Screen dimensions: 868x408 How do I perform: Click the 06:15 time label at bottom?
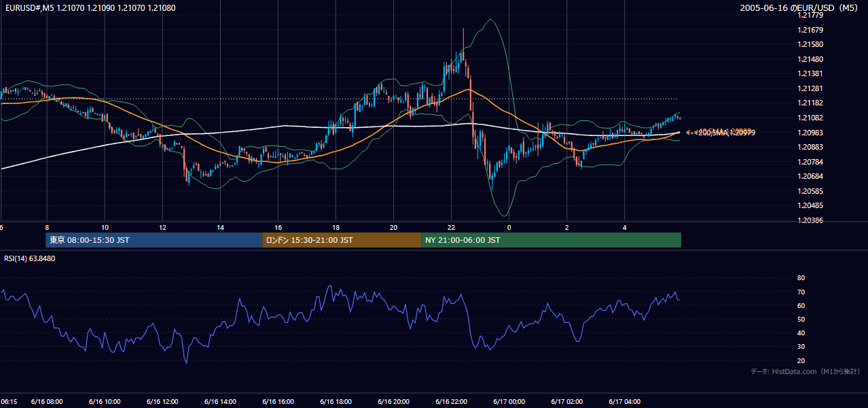(x=9, y=401)
